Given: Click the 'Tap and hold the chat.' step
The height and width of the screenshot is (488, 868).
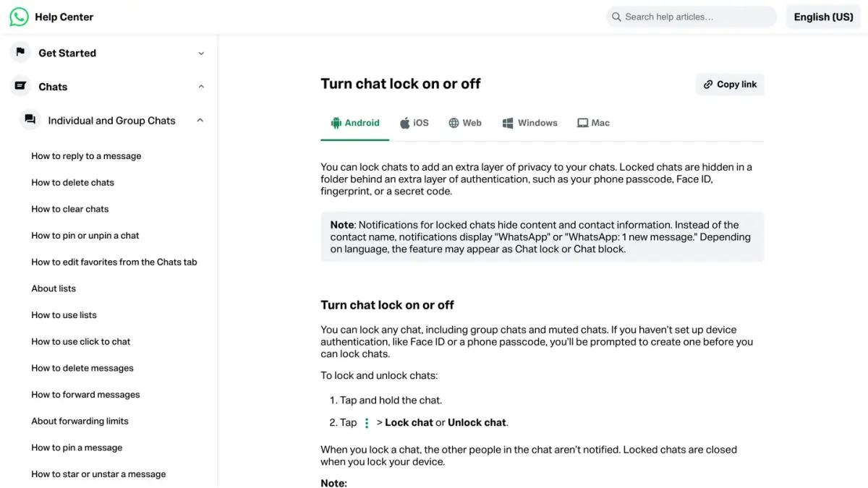Looking at the screenshot, I should point(391,400).
